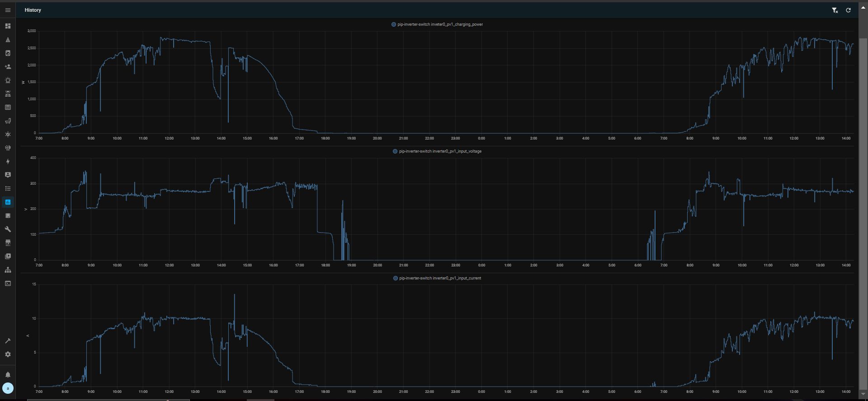
Task: Open the Map person marker icon
Action: click(8, 175)
